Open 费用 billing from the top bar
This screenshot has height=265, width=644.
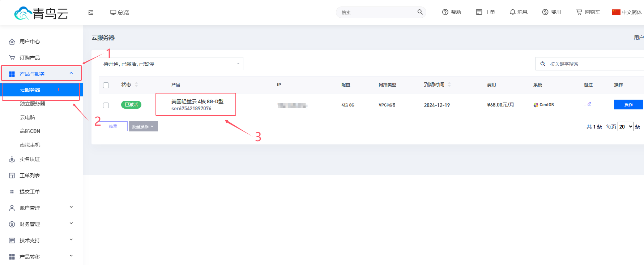coord(552,12)
